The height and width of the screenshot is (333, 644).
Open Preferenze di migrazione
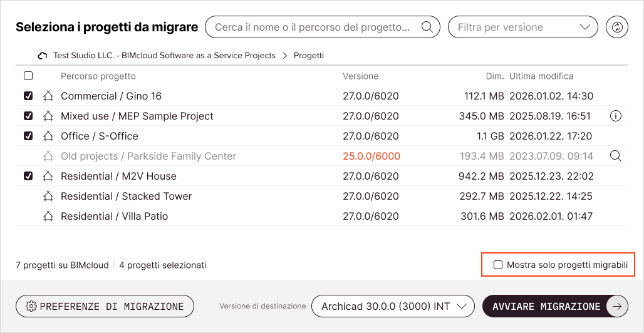click(x=105, y=306)
